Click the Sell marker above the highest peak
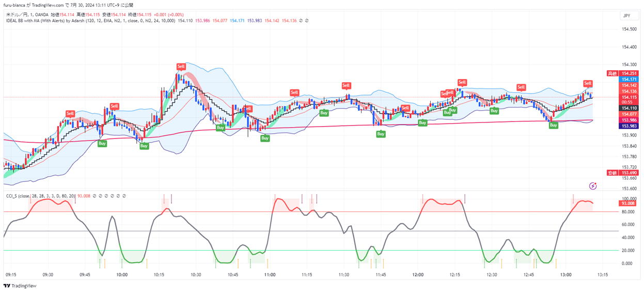 point(181,67)
